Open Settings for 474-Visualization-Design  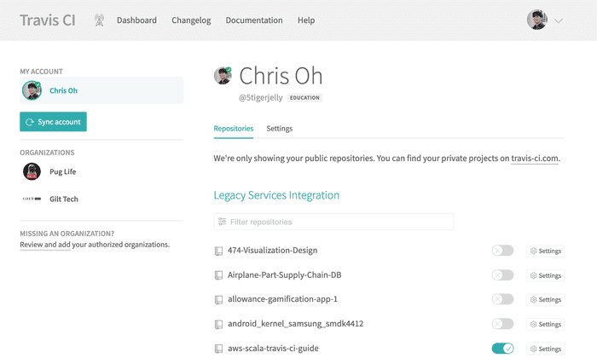(x=545, y=251)
